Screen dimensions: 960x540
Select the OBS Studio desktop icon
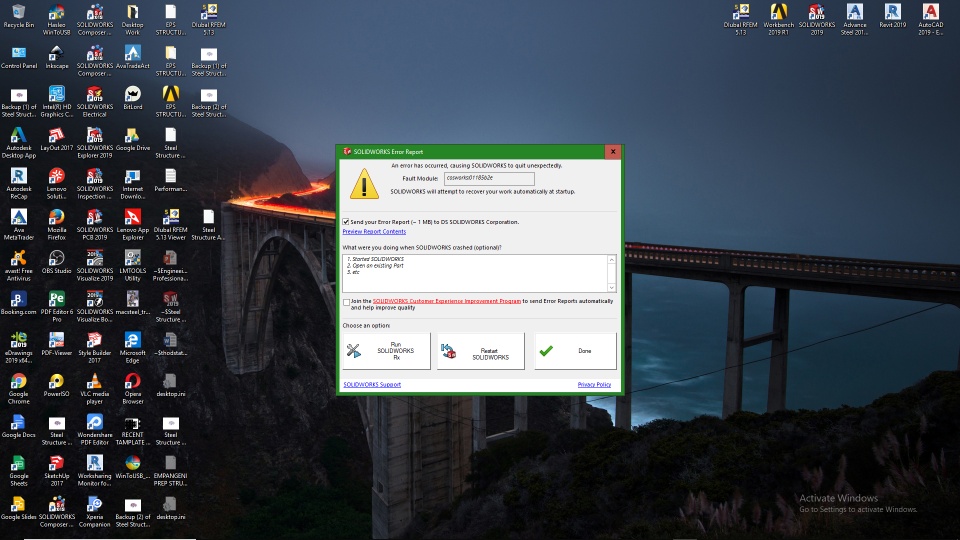(56, 263)
